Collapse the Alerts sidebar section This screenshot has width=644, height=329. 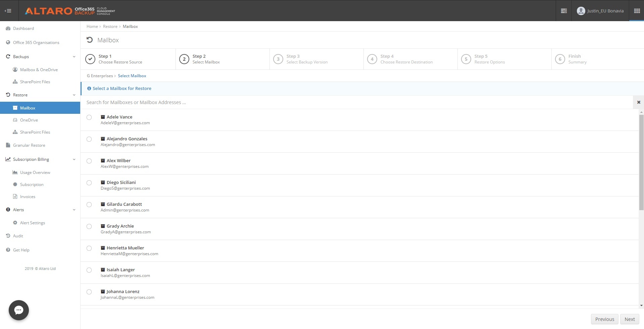tap(74, 209)
